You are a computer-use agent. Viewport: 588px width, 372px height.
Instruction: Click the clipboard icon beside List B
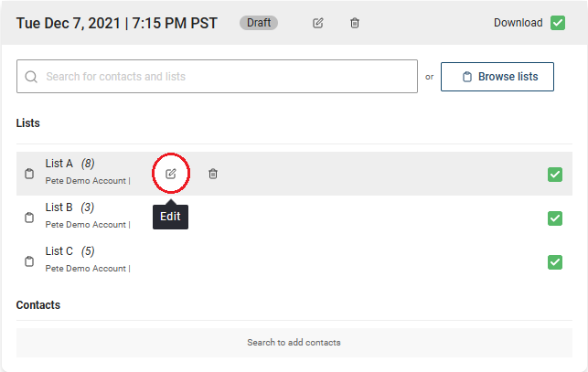point(29,218)
